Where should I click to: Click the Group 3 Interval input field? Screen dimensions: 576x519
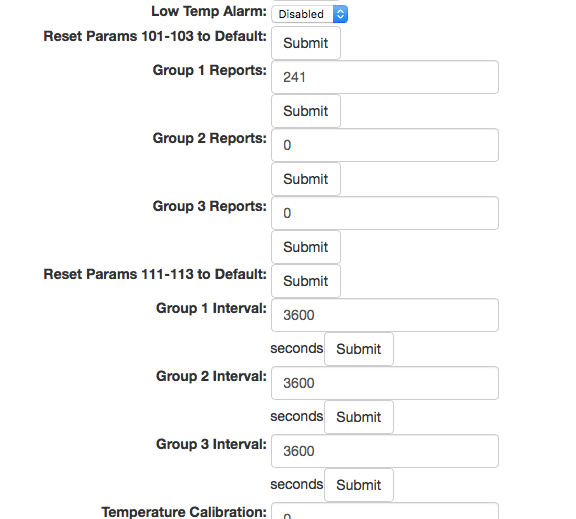point(385,451)
